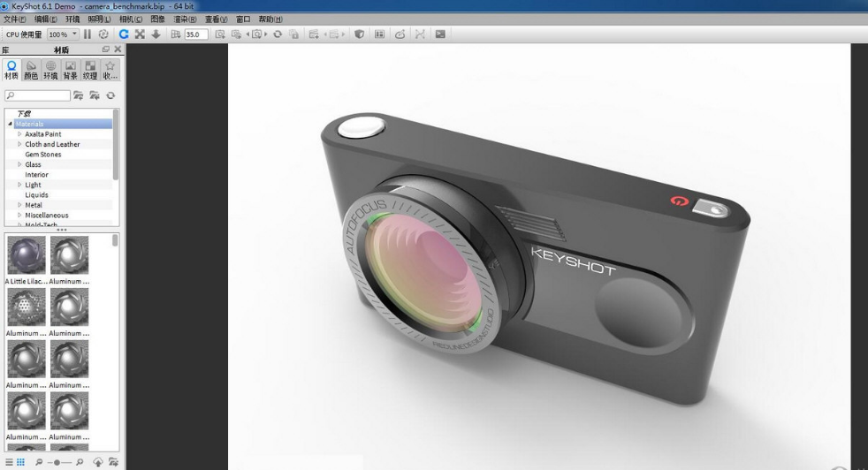Click the down arrow toolbar icon
Viewport: 868px width, 470px height.
[x=156, y=34]
